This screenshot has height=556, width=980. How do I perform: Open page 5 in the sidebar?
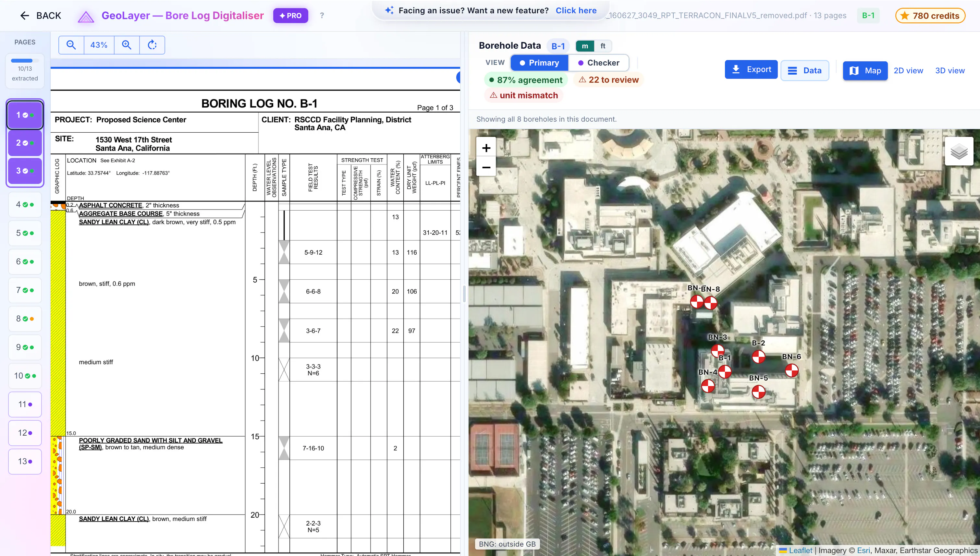point(25,233)
